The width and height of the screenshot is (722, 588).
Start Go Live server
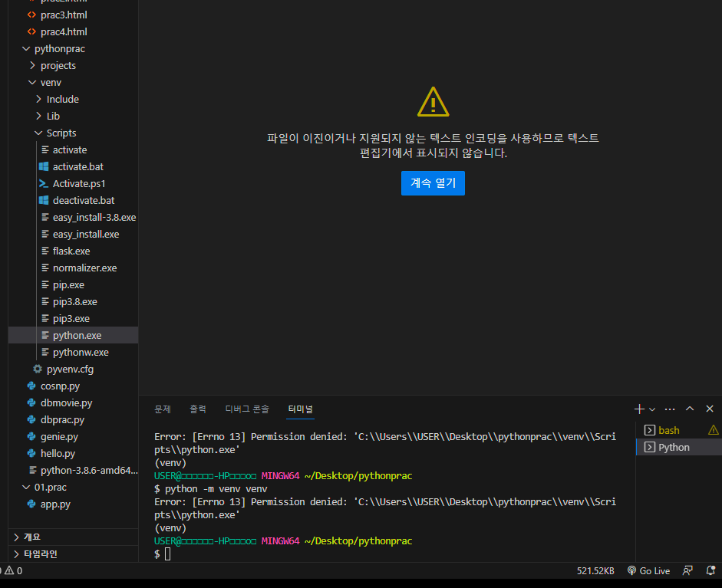649,571
